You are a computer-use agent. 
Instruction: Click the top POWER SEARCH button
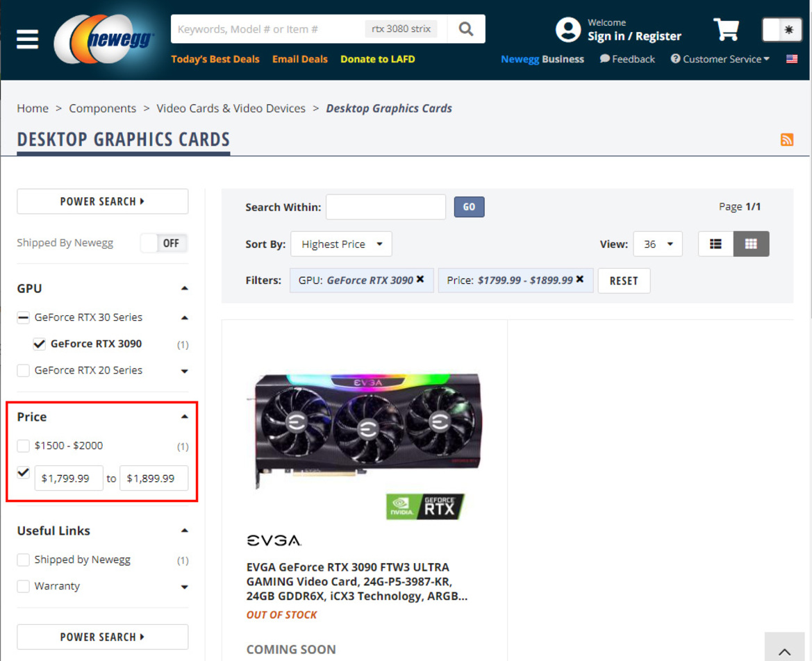pyautogui.click(x=103, y=201)
